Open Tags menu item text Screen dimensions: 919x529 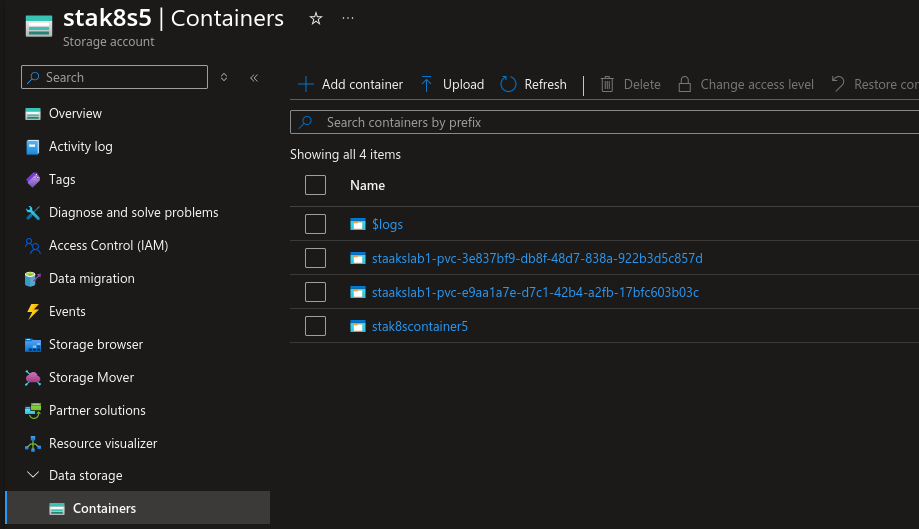click(62, 179)
